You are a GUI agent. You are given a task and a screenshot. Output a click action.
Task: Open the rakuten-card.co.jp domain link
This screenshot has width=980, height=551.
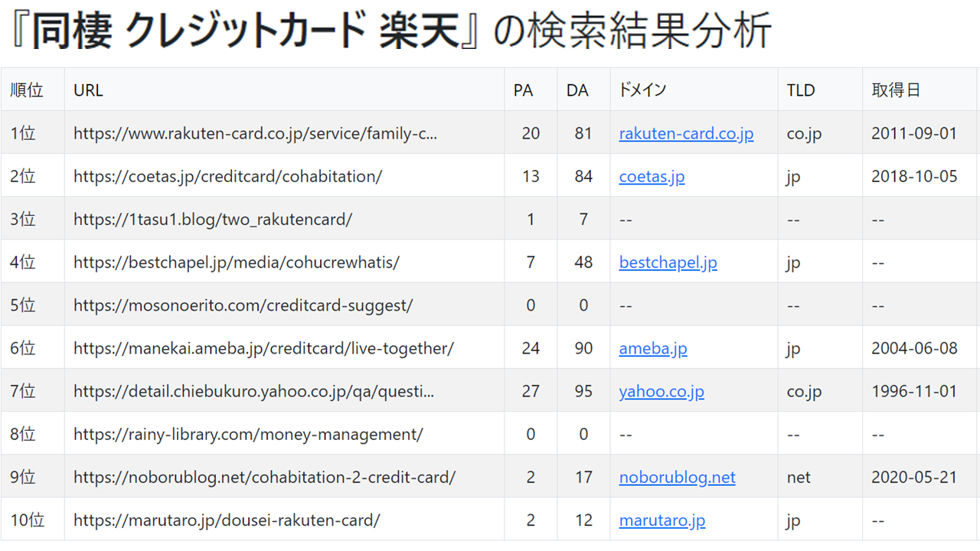pyautogui.click(x=686, y=133)
